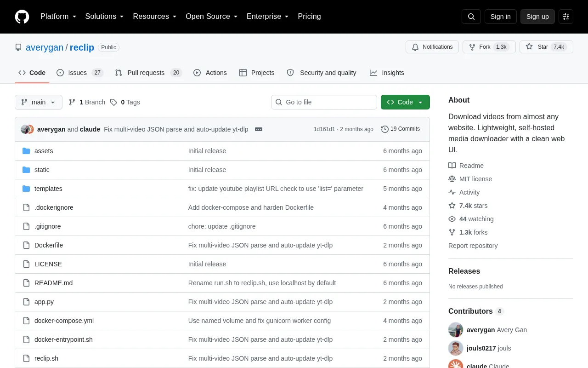
Task: Open the 19 Commits history
Action: coord(401,129)
